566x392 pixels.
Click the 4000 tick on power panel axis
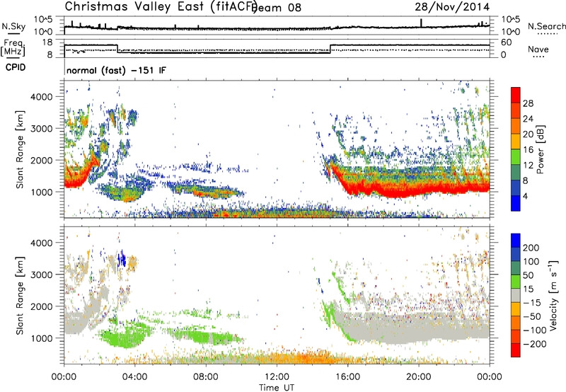42,97
